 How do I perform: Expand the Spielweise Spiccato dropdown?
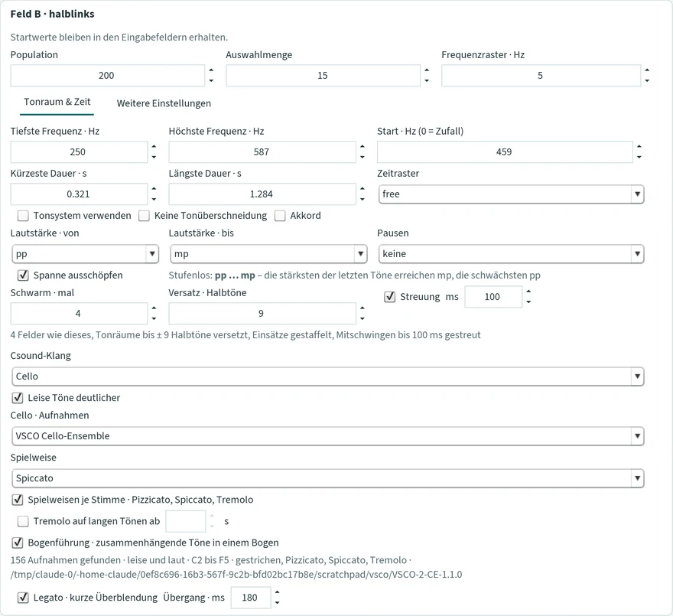pyautogui.click(x=328, y=478)
